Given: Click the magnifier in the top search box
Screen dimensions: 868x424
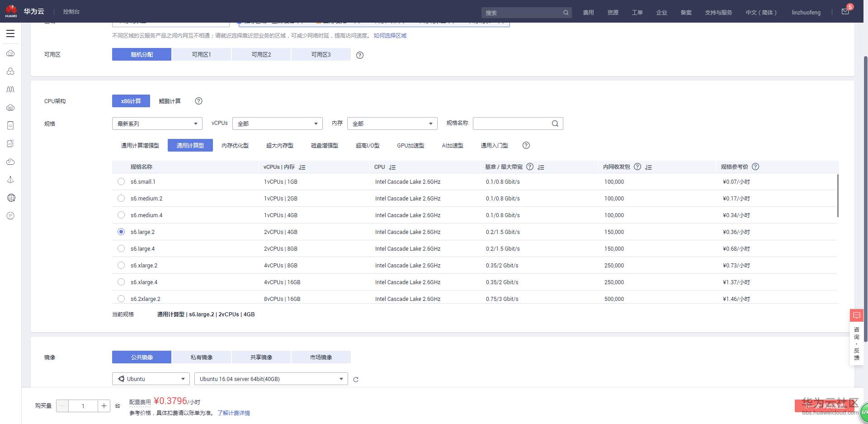Looking at the screenshot, I should pos(566,13).
